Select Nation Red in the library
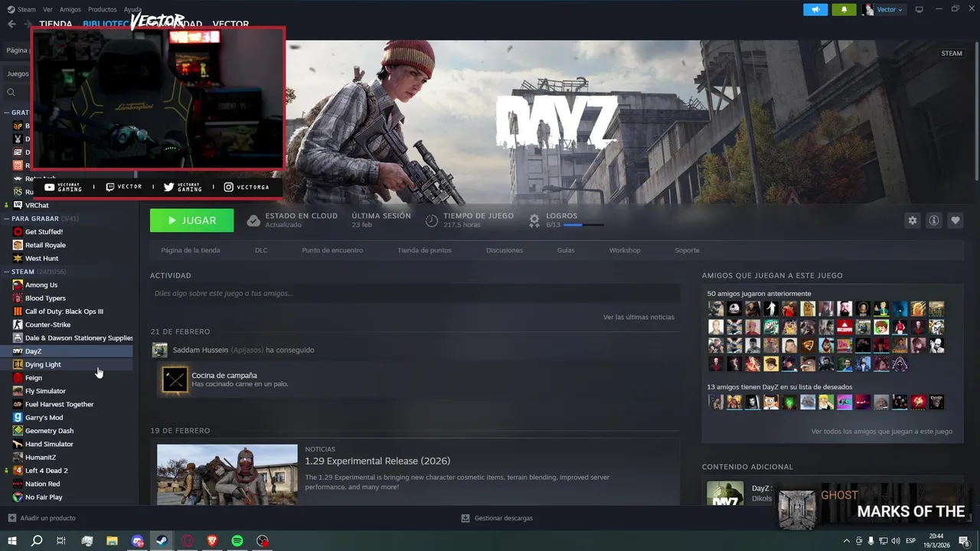The image size is (980, 551). point(42,484)
